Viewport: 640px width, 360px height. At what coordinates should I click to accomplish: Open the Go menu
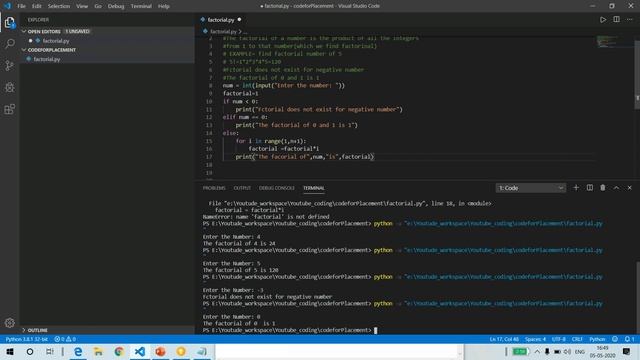tap(98, 6)
